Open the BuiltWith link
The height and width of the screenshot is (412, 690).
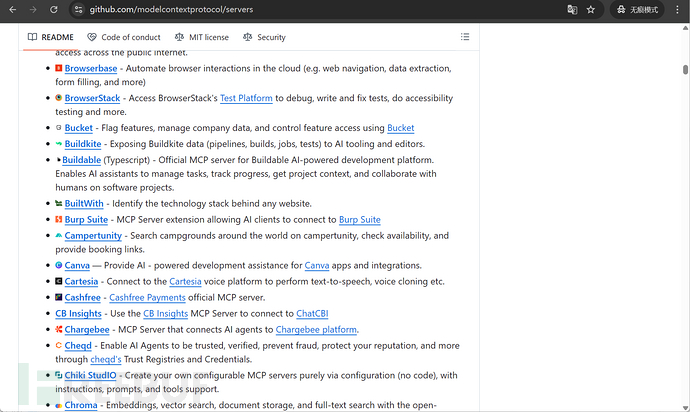tap(84, 203)
